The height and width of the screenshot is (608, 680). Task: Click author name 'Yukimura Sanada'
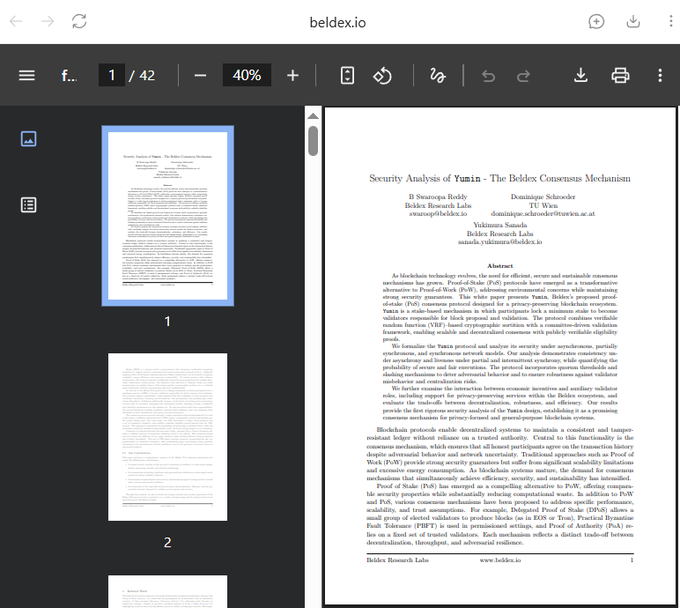click(500, 225)
